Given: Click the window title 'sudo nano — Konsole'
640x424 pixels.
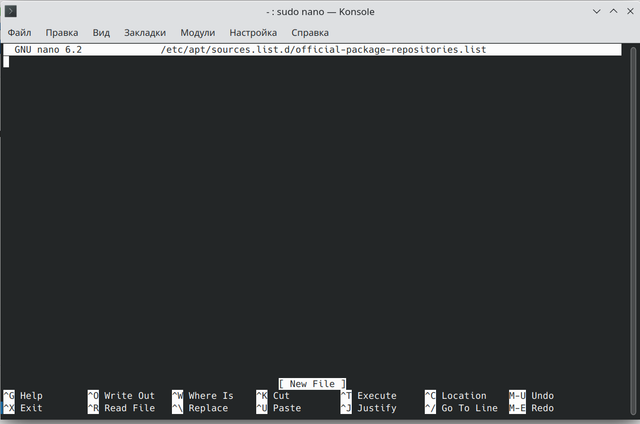Looking at the screenshot, I should tap(320, 12).
